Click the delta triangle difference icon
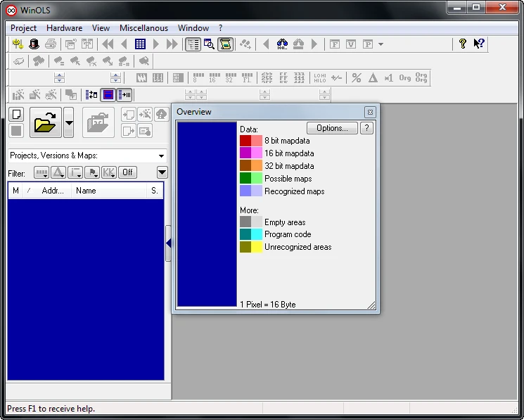 click(x=373, y=78)
